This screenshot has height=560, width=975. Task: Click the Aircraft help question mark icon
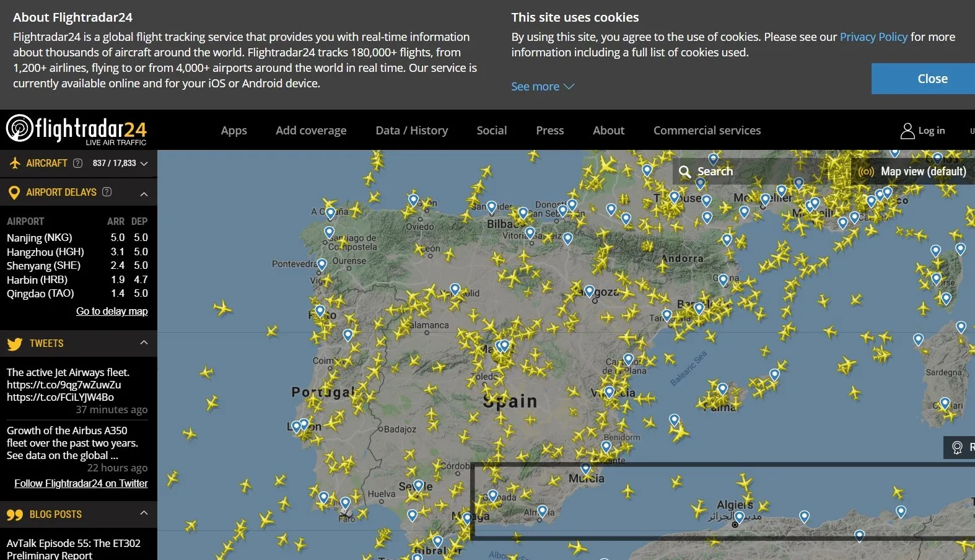tap(77, 164)
